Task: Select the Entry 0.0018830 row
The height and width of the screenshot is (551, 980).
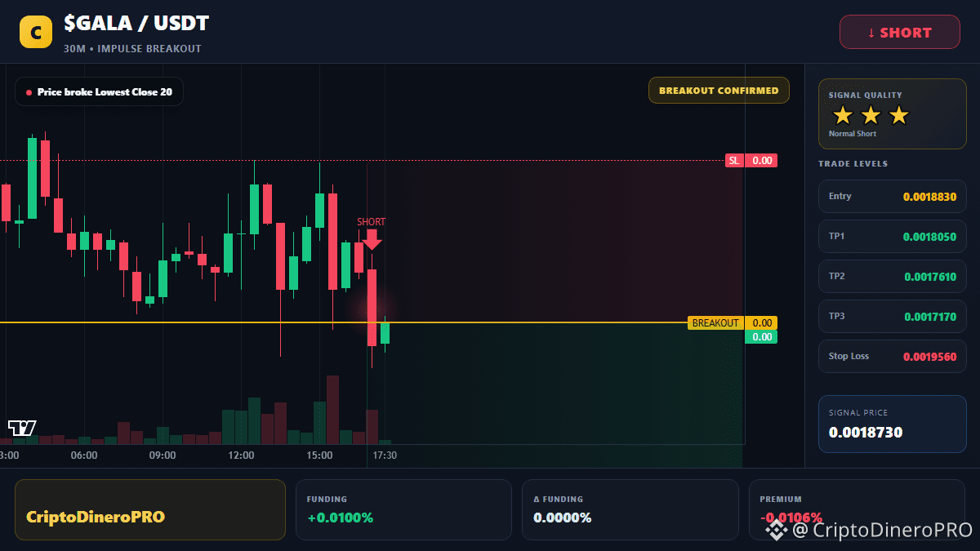Action: [x=893, y=196]
